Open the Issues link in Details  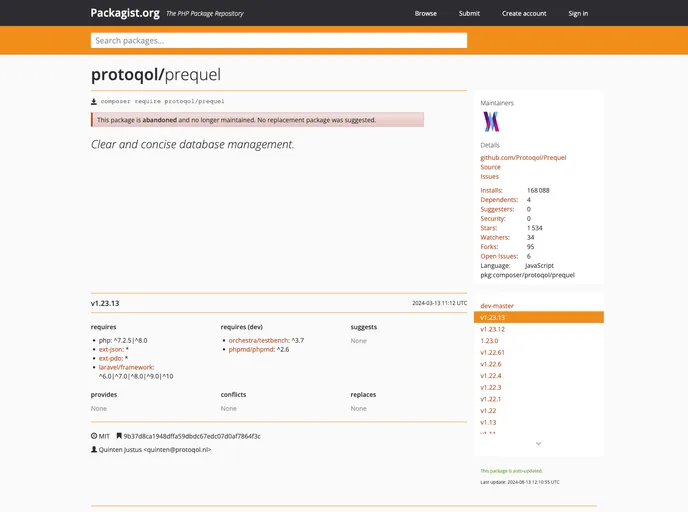click(489, 177)
